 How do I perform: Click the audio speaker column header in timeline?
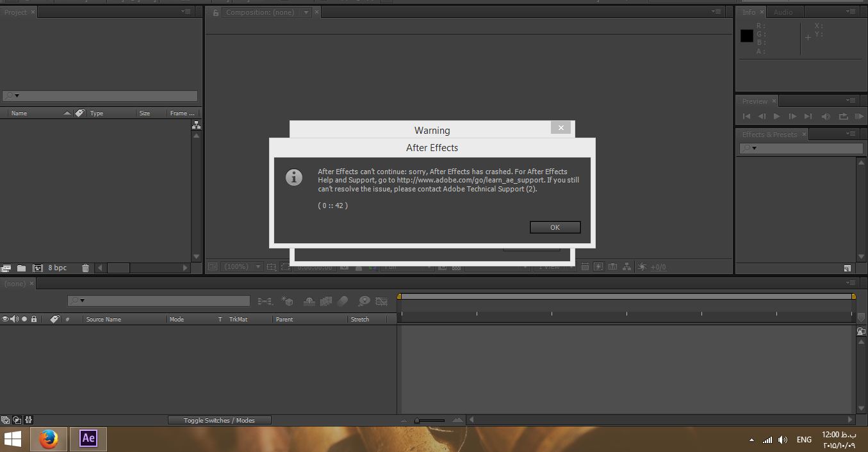[x=15, y=319]
